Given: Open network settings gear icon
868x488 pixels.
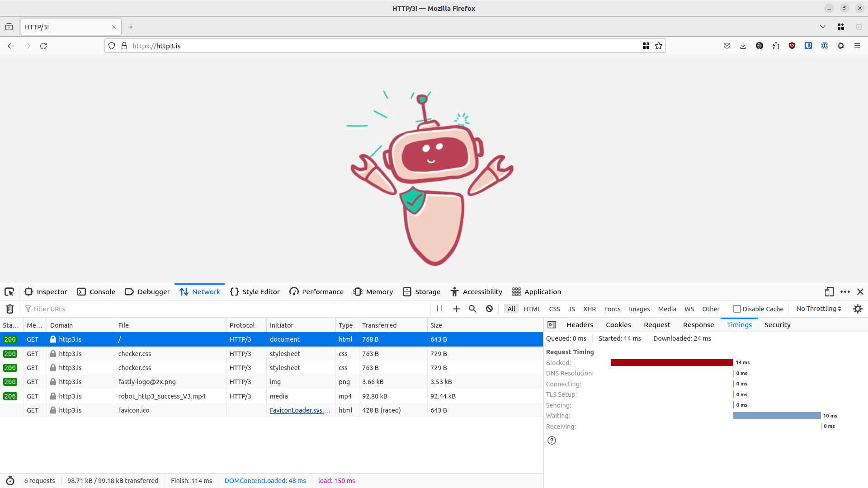Looking at the screenshot, I should (x=858, y=309).
